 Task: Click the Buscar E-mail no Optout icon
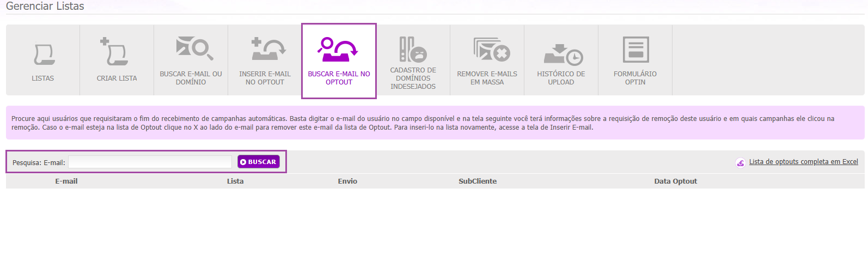[x=338, y=49]
